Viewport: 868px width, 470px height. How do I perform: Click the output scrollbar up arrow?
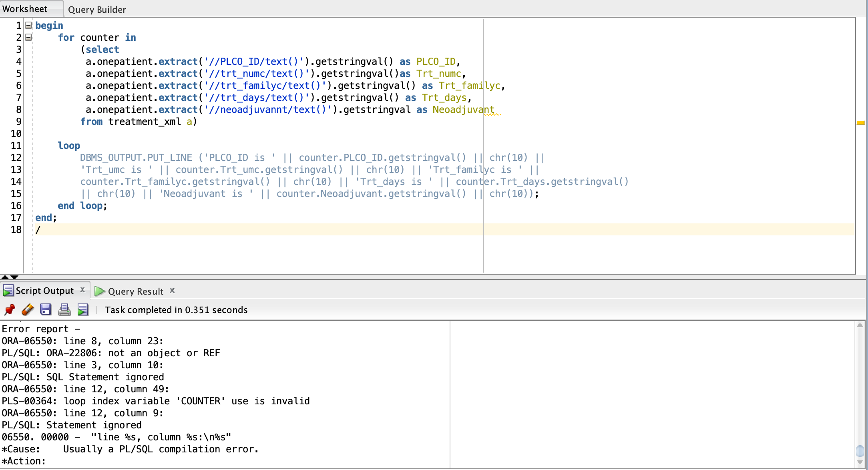[860, 325]
